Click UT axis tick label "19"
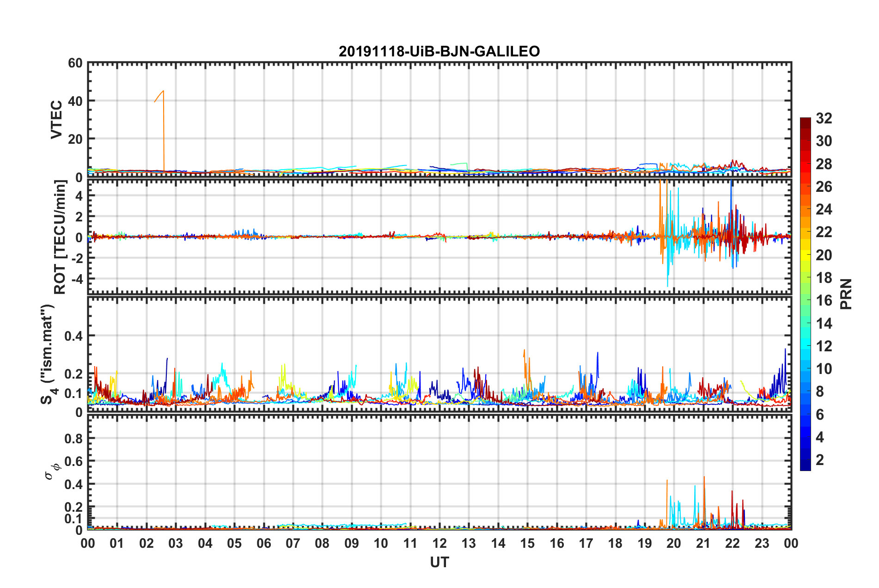 point(645,543)
